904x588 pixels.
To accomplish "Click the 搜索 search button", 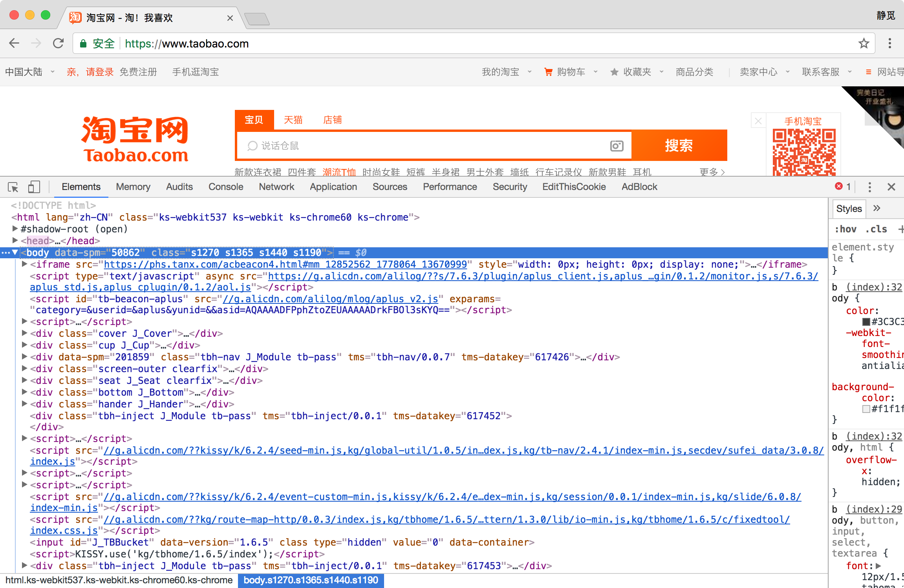I will pyautogui.click(x=681, y=146).
